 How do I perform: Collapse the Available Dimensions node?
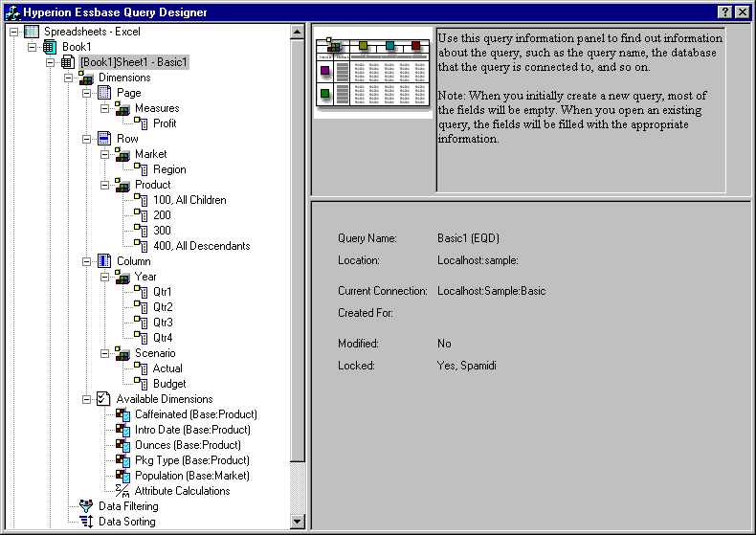pyautogui.click(x=87, y=399)
